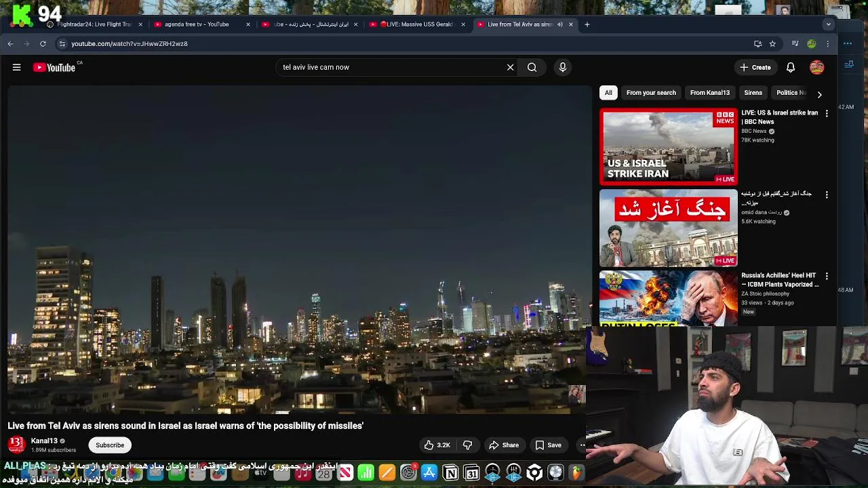Go back with the browser back arrow
This screenshot has height=488, width=868.
click(x=10, y=43)
